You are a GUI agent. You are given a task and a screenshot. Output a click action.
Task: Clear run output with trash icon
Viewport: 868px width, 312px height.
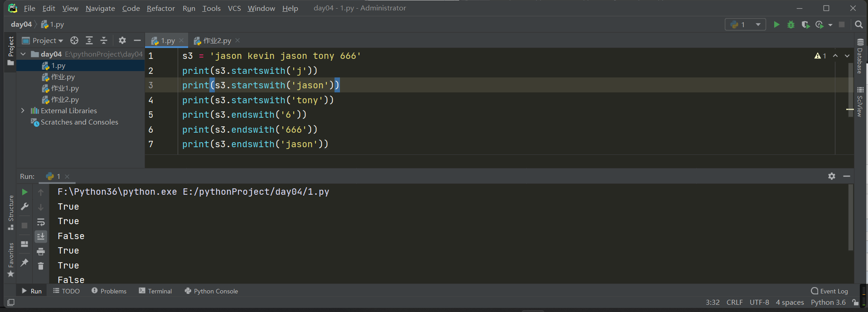tap(41, 266)
